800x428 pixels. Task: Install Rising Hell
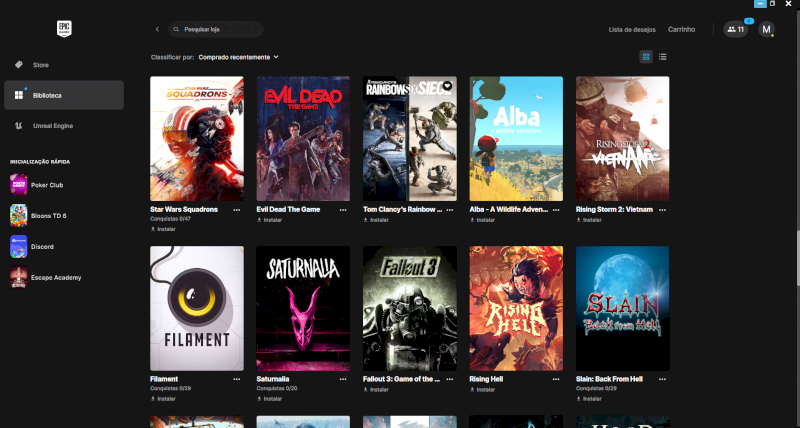pos(483,389)
